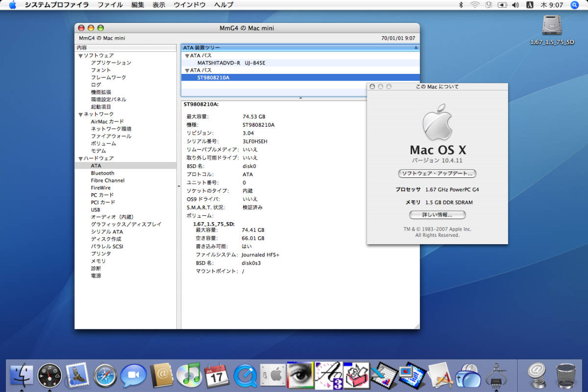Select フレームワーク in the sidebar
Image resolution: width=588 pixels, height=392 pixels.
[x=108, y=78]
